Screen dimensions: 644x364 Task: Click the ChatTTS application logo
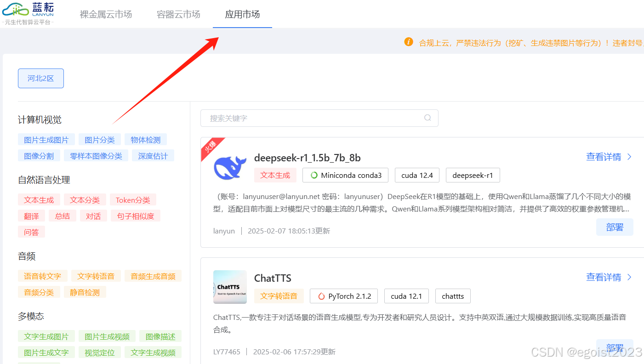[230, 286]
